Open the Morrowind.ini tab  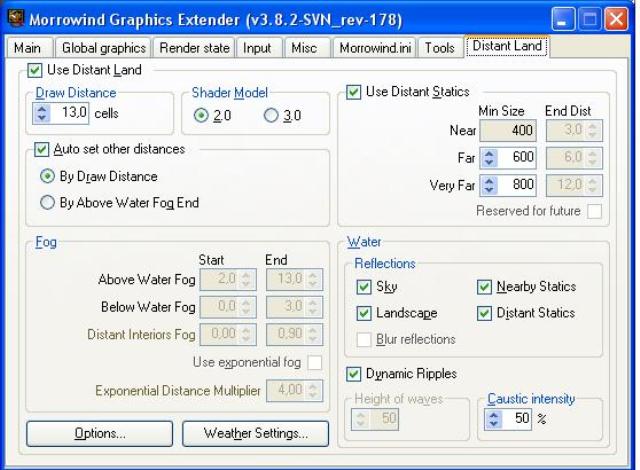tap(375, 47)
